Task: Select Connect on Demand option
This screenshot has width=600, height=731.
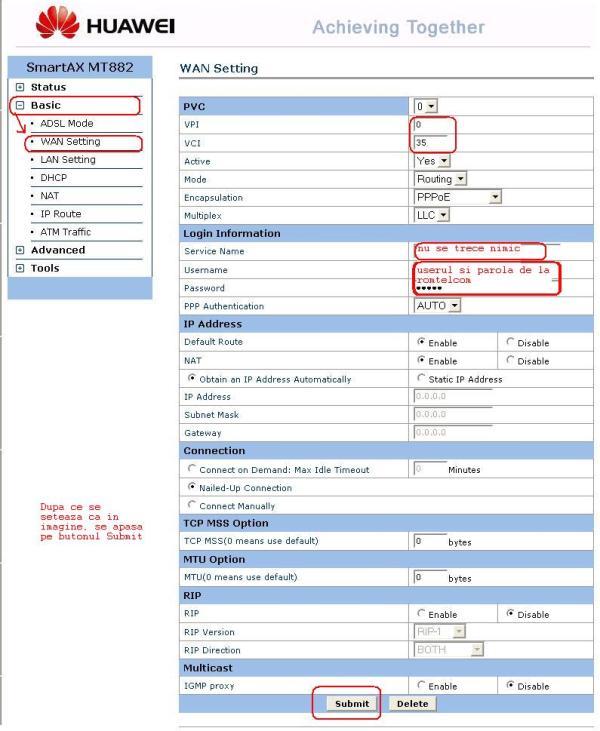Action: pos(192,469)
